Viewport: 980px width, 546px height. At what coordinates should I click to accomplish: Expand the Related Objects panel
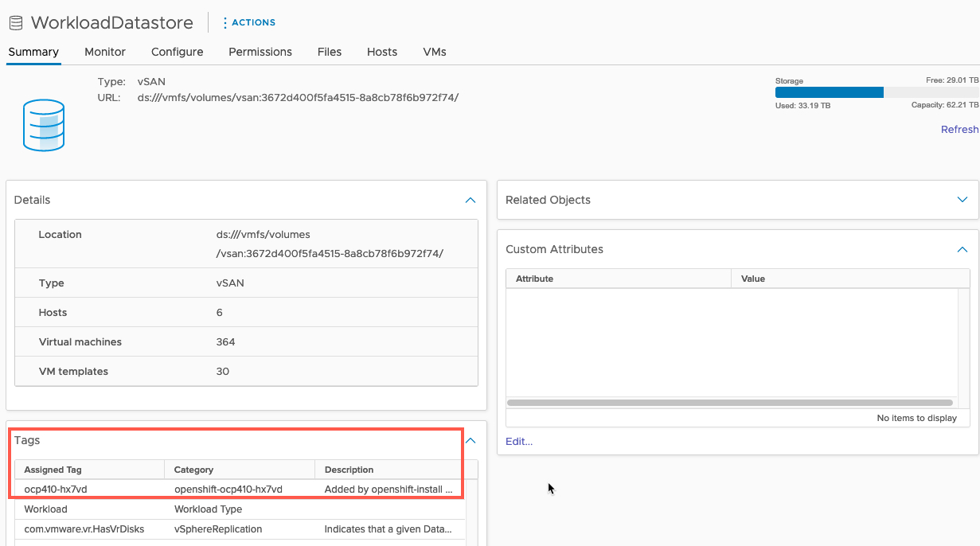coord(962,200)
